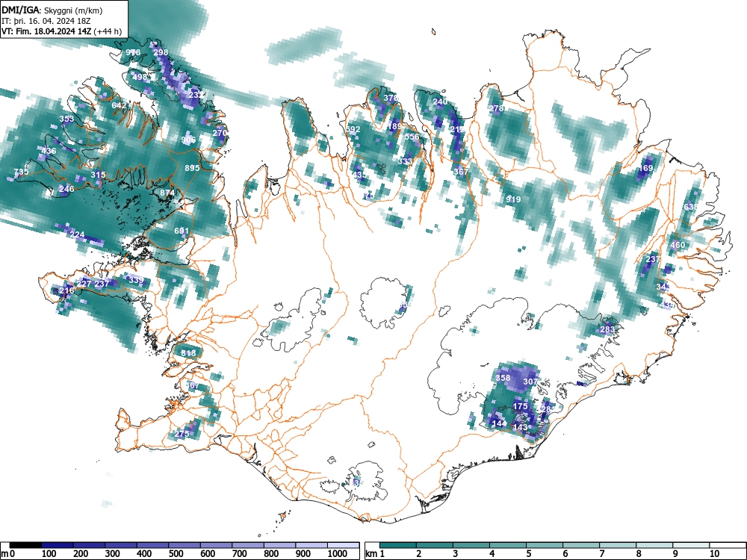
Task: Click the 'DMI/IGA: Skyggni (m/km)' title text
Action: [52, 10]
